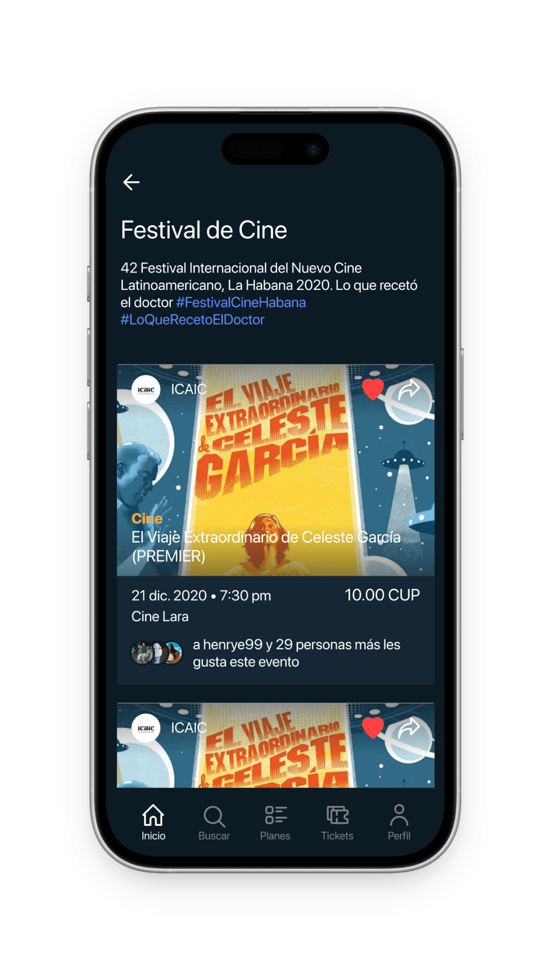
Task: Open the #LoQueRecetoElDoctor hashtag
Action: pyautogui.click(x=192, y=320)
